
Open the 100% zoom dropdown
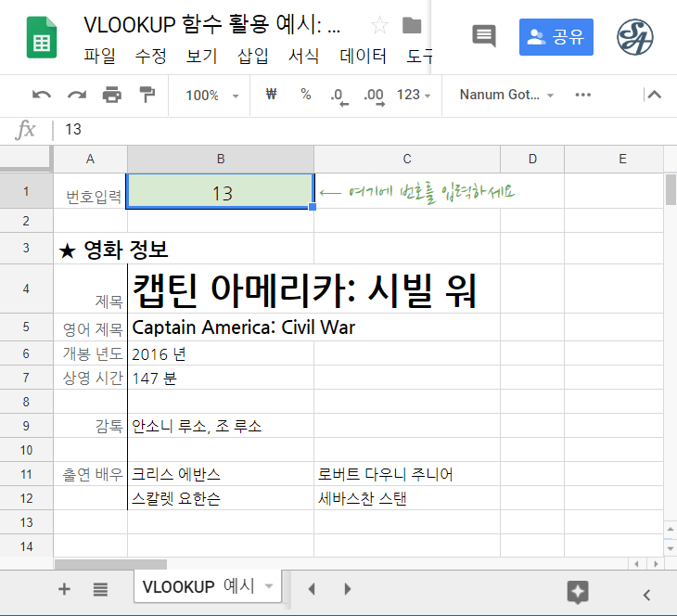[211, 95]
